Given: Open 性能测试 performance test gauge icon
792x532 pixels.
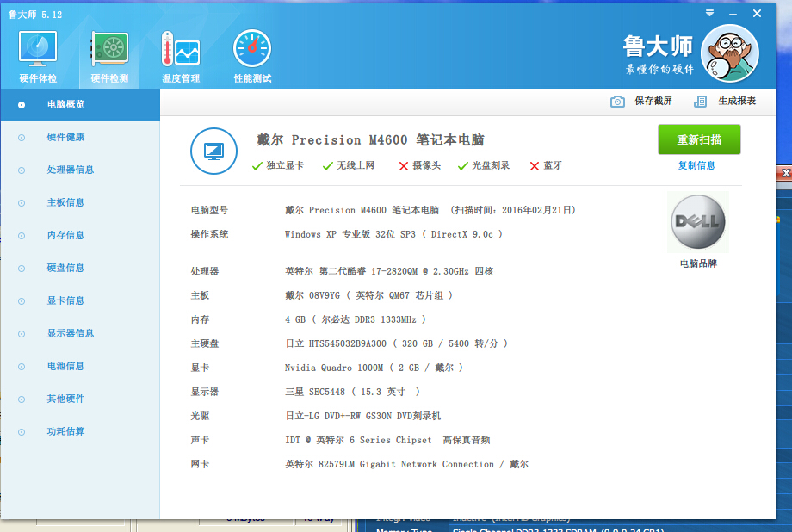Looking at the screenshot, I should (252, 50).
